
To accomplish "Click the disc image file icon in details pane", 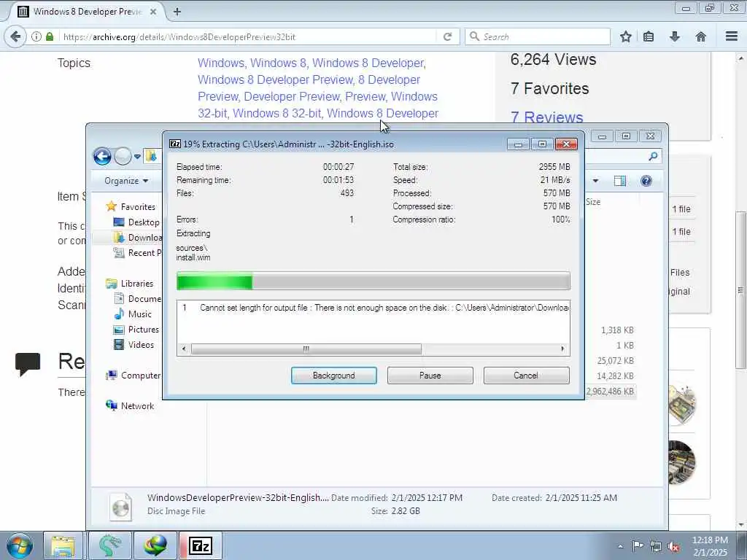I will point(120,507).
